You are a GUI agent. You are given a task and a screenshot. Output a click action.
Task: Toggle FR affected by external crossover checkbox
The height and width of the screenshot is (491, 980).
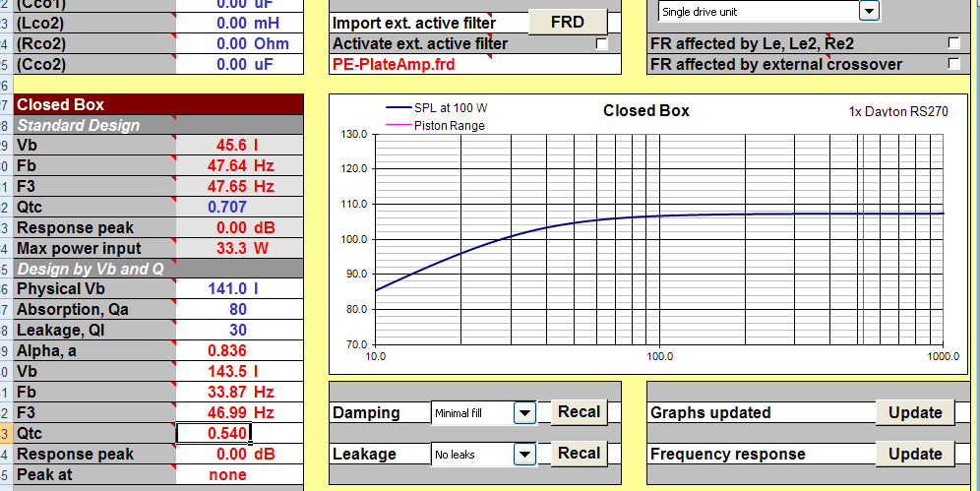point(953,64)
